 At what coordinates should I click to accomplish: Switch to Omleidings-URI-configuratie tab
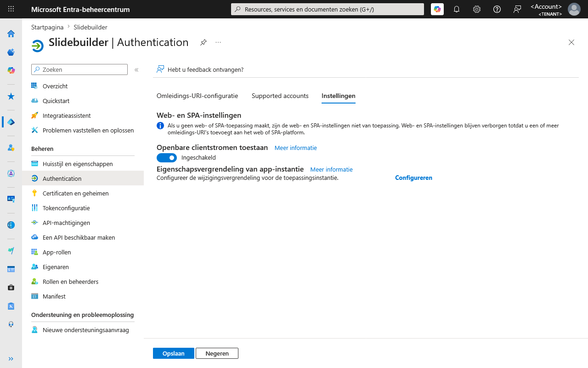pyautogui.click(x=197, y=96)
